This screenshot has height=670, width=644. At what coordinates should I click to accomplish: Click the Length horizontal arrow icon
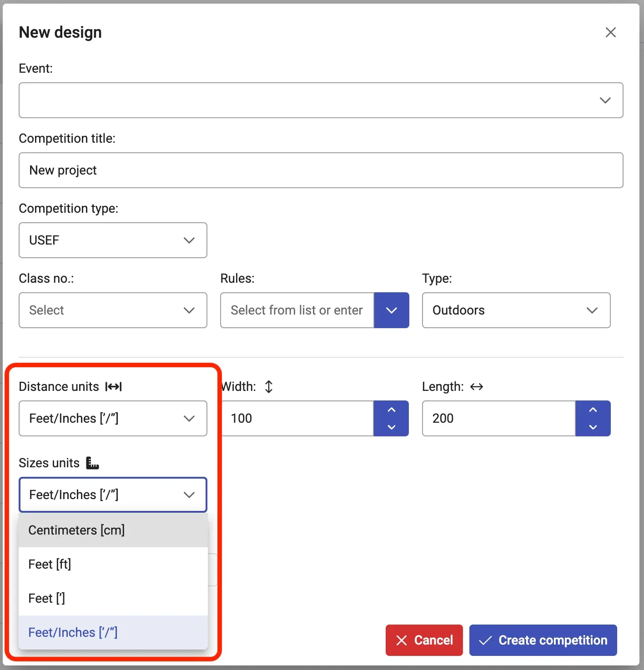pos(477,387)
